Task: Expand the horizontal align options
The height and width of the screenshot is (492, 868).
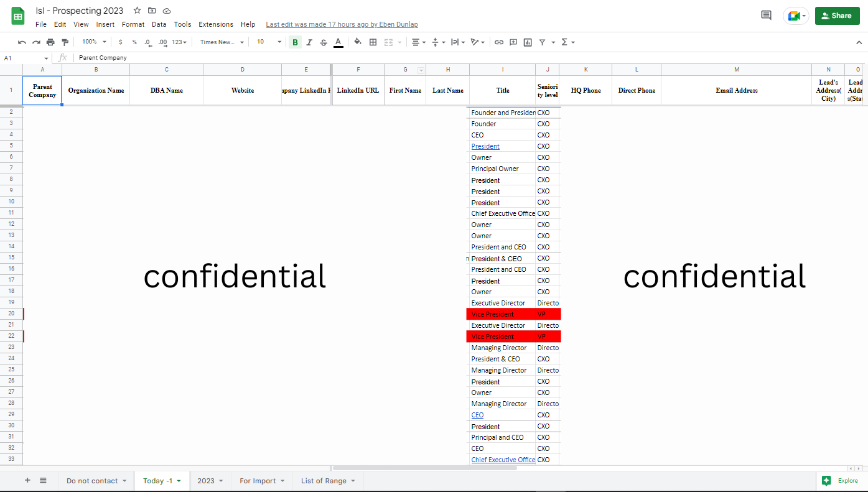Action: click(x=419, y=42)
